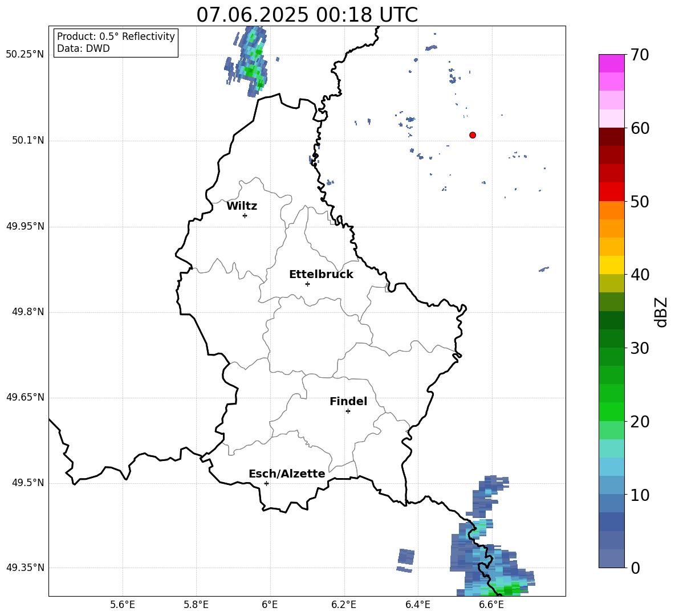Click the 6.6°E longitude label
The height and width of the screenshot is (616, 675).
coord(491,605)
